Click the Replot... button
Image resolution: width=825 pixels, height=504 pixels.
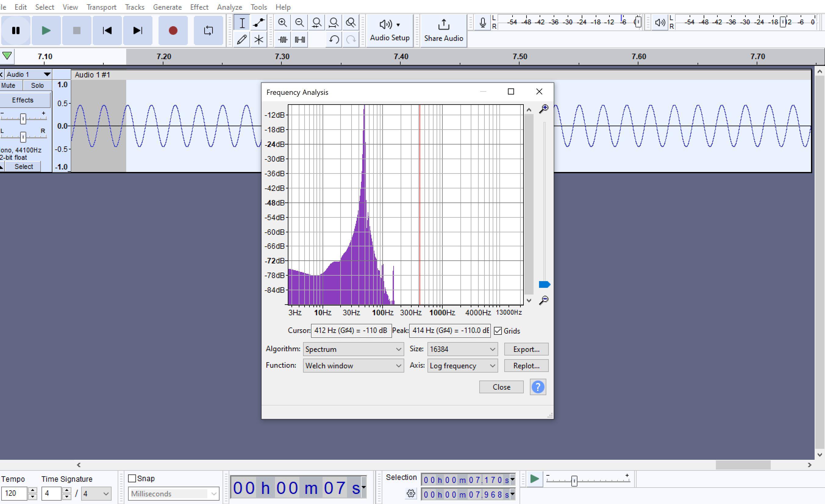[526, 365]
